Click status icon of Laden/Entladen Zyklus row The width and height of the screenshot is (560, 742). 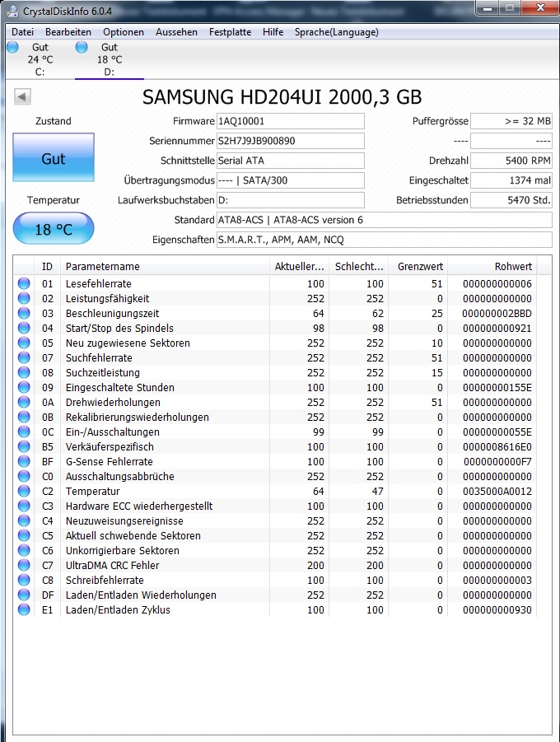tap(24, 609)
